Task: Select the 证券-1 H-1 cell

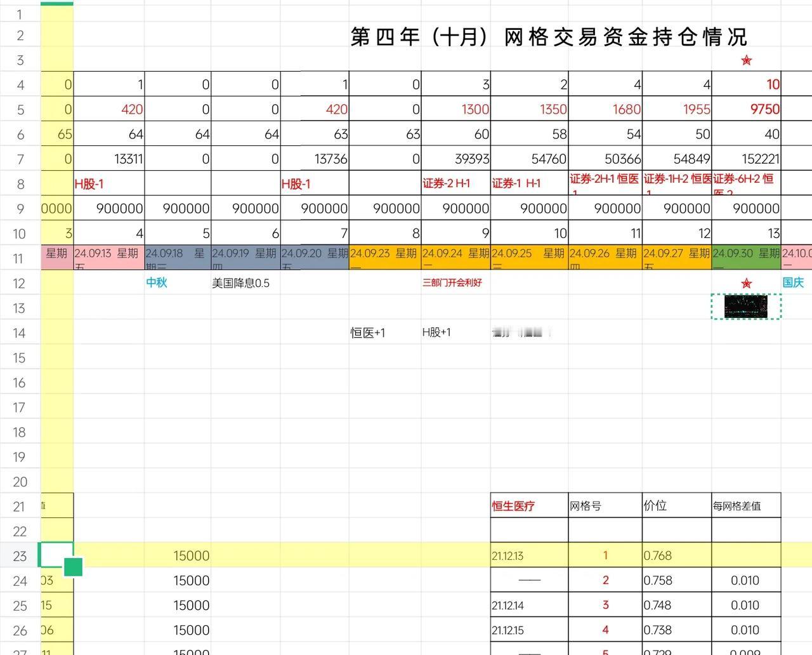Action: pos(529,183)
